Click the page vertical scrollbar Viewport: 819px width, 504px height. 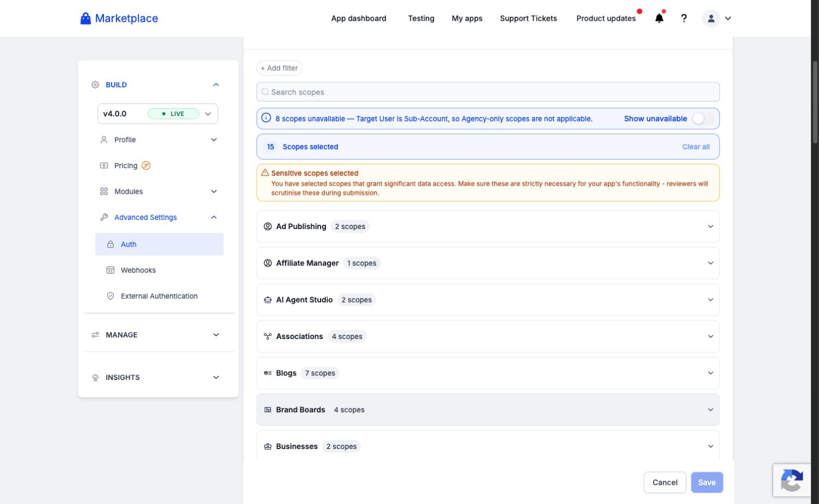(815, 102)
